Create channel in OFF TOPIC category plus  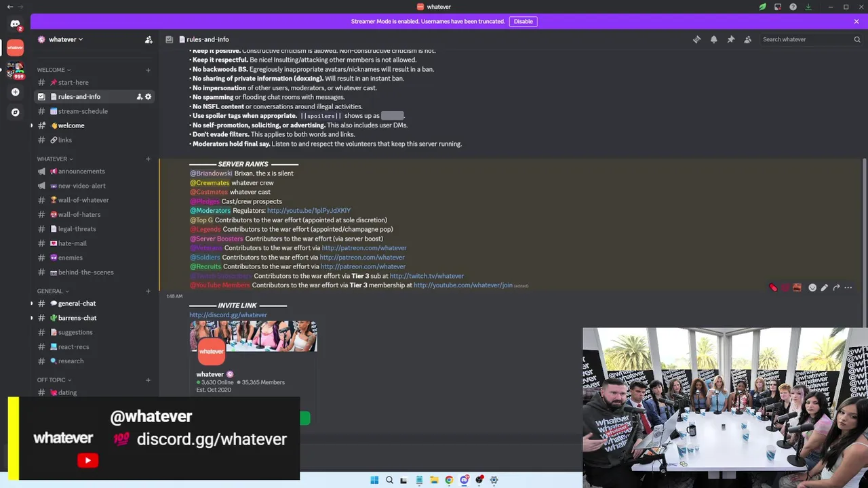pyautogui.click(x=148, y=380)
